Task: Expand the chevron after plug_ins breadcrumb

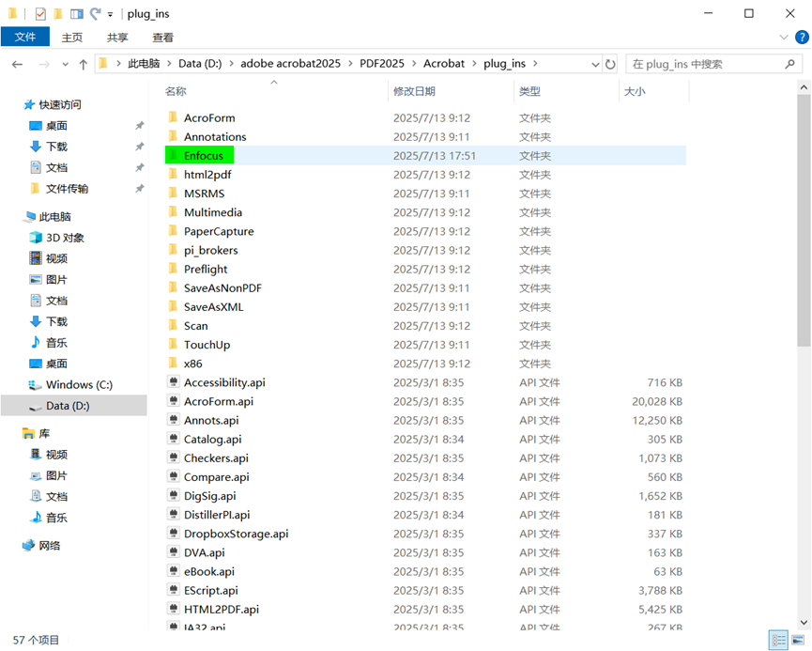Action: point(535,64)
